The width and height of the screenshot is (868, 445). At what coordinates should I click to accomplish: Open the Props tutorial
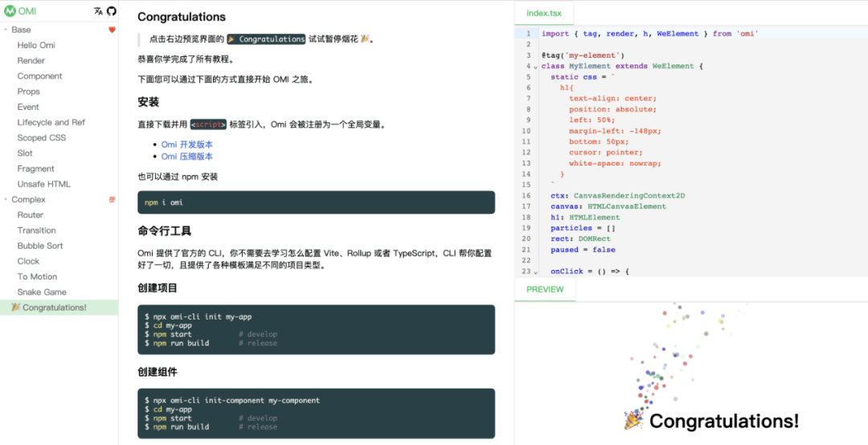tap(28, 92)
